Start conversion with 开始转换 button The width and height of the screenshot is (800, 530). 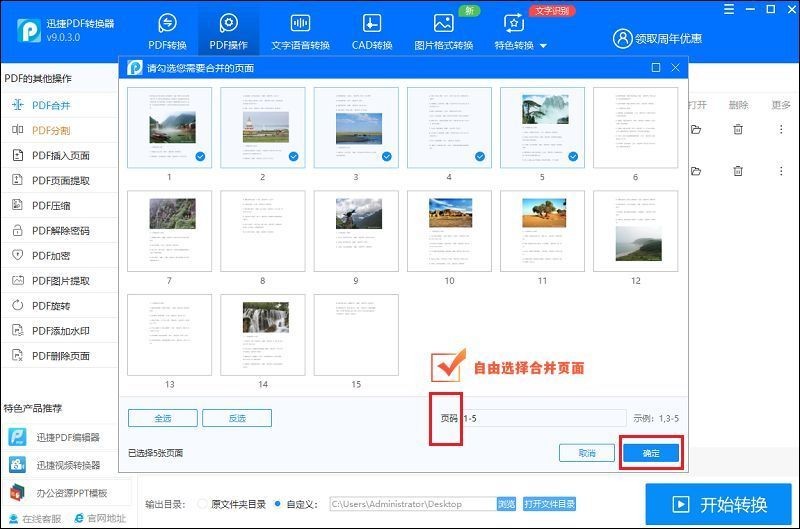[718, 504]
